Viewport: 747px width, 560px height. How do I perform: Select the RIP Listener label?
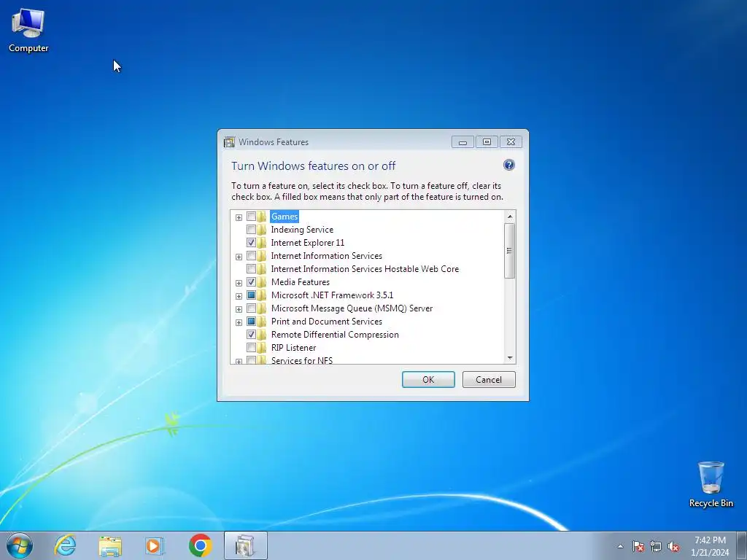point(293,348)
